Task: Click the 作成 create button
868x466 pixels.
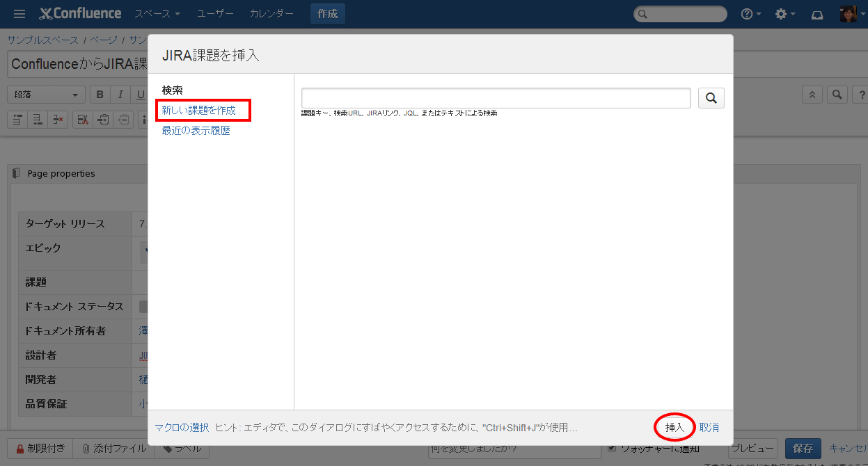Action: pos(327,14)
